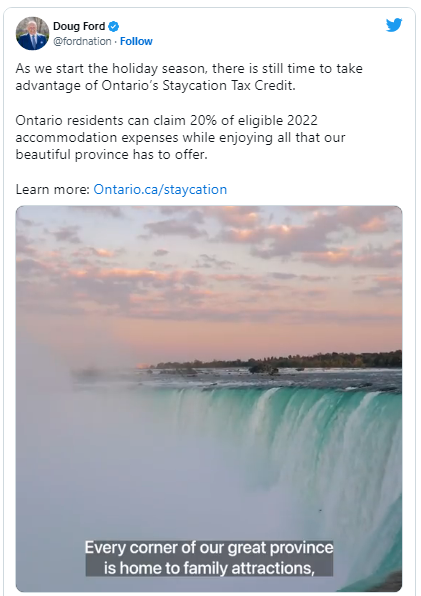This screenshot has width=421, height=596.
Task: Click the "As we start the holiday season" sentence
Action: [111, 68]
